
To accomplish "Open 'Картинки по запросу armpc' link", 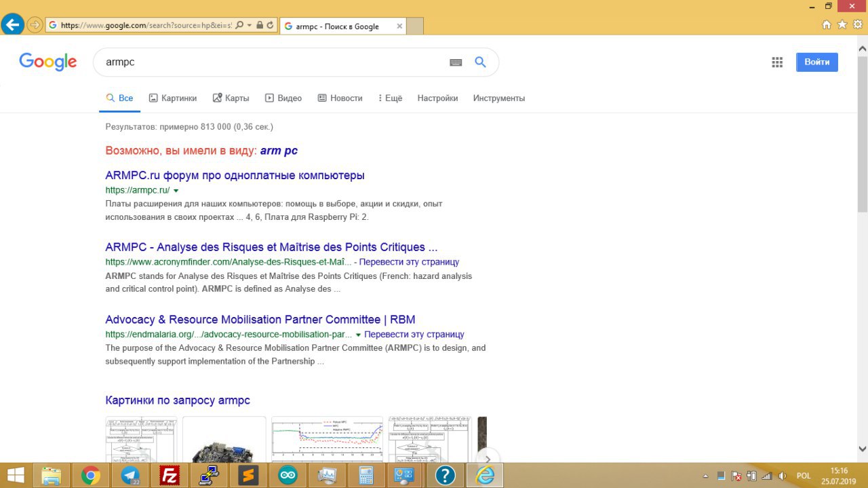I will pos(178,400).
